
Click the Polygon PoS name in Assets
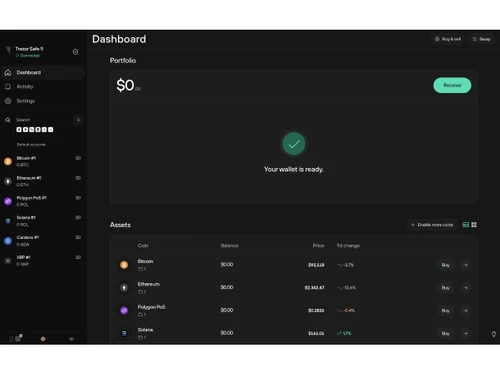tap(152, 307)
